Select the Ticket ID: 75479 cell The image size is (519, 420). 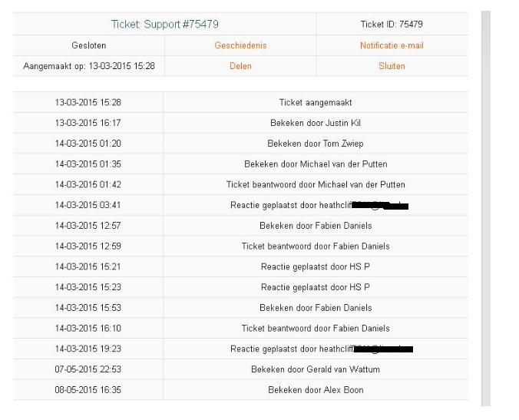coord(392,24)
